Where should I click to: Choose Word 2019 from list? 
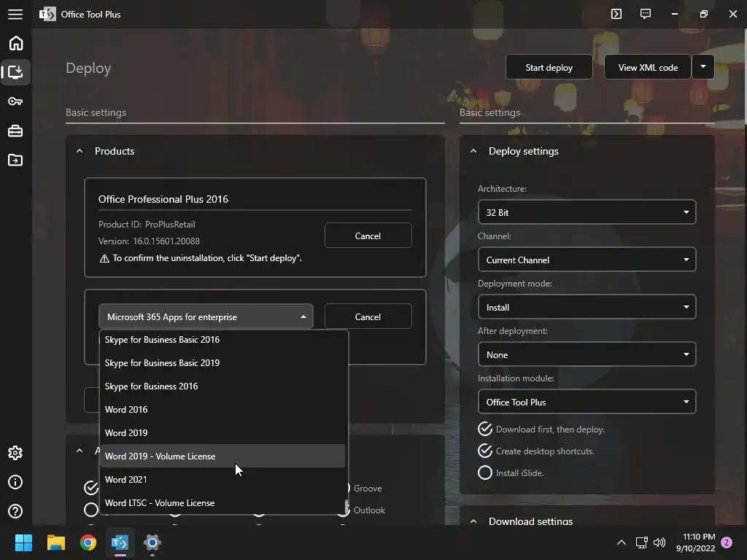coord(222,433)
